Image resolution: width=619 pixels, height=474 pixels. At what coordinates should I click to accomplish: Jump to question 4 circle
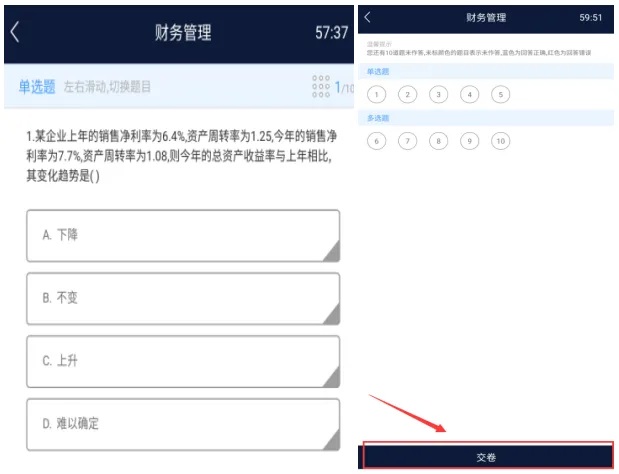469,95
